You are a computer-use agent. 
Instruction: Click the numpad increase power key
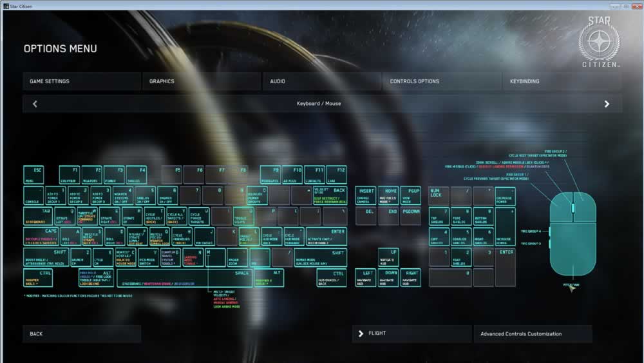[505, 226]
